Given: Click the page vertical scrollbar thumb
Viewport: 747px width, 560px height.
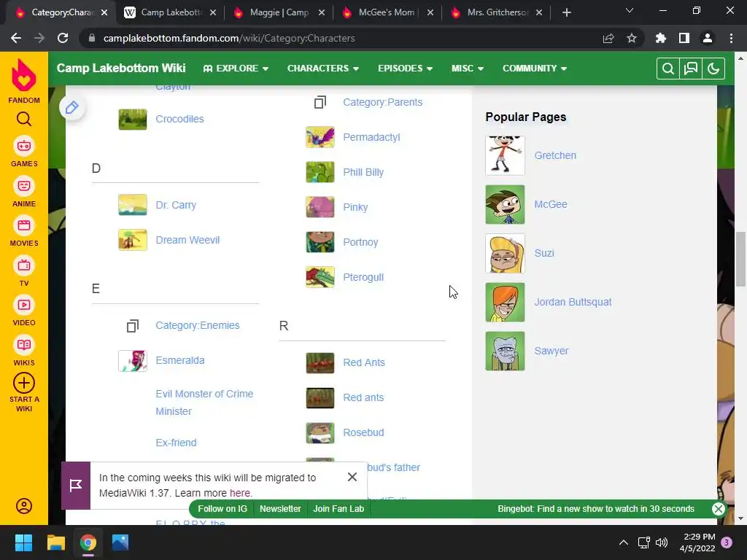Looking at the screenshot, I should [x=740, y=259].
